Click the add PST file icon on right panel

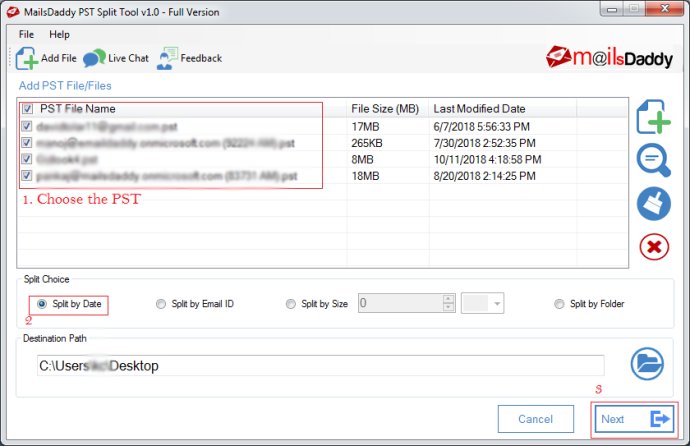[653, 117]
